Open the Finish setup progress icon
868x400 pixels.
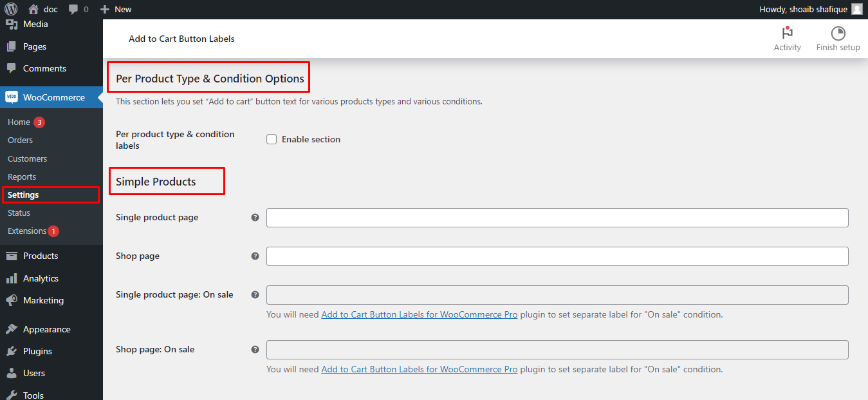point(838,33)
